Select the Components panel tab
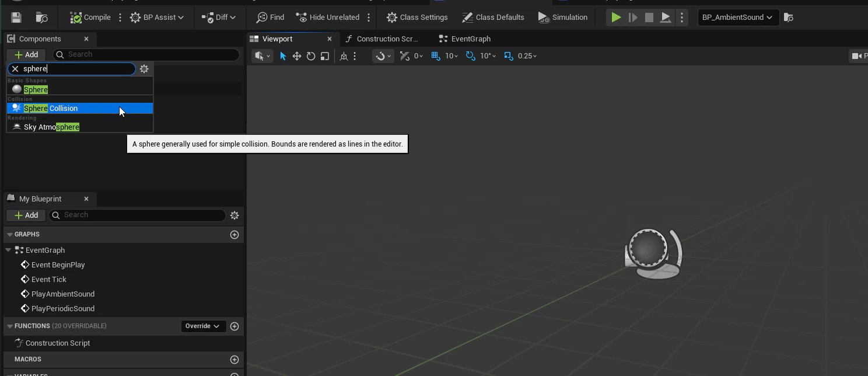Image resolution: width=868 pixels, height=376 pixels. (x=40, y=39)
